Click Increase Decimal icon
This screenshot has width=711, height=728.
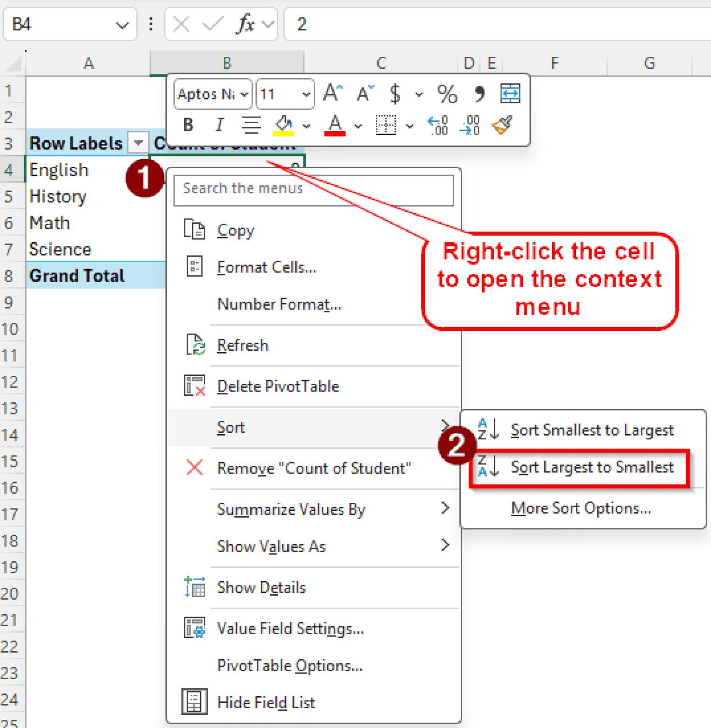click(438, 126)
